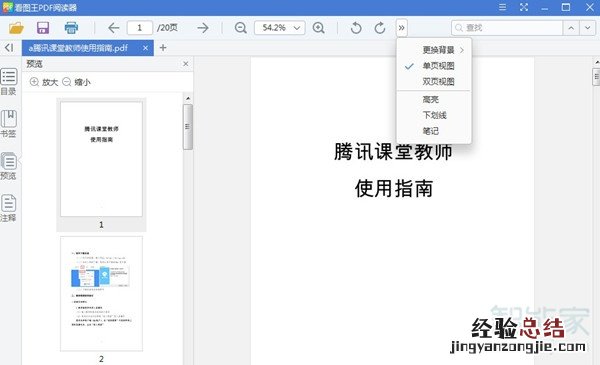This screenshot has height=365, width=600.
Task: Jump to the previous search result with the up arrow
Action: [571, 28]
